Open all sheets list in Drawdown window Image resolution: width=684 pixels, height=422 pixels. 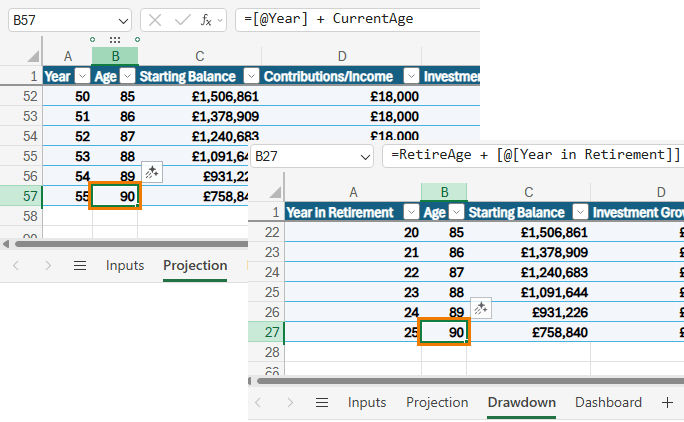coord(321,402)
